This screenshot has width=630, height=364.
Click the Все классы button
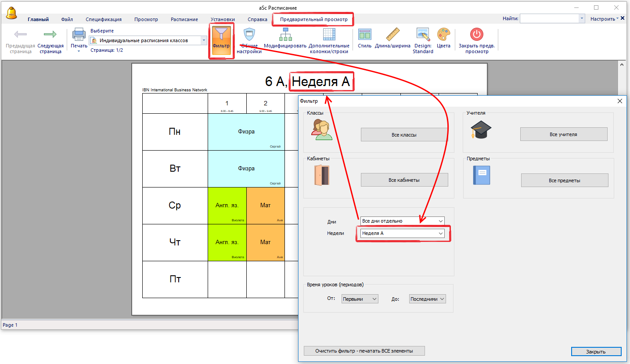(404, 135)
